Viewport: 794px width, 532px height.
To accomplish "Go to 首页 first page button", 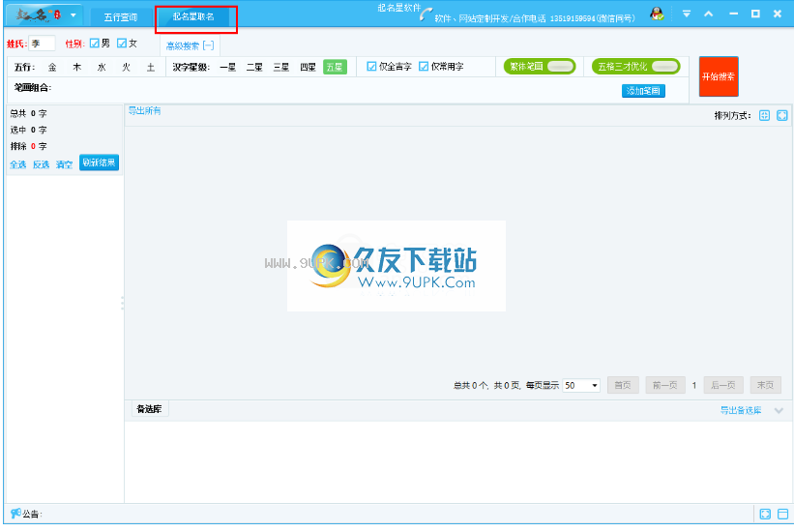I will point(623,385).
